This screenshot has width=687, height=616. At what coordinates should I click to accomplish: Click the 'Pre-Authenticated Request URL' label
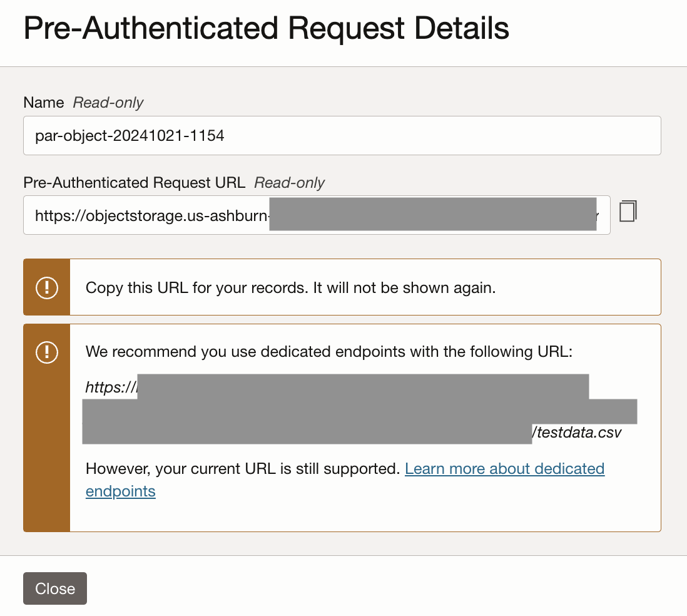[135, 183]
